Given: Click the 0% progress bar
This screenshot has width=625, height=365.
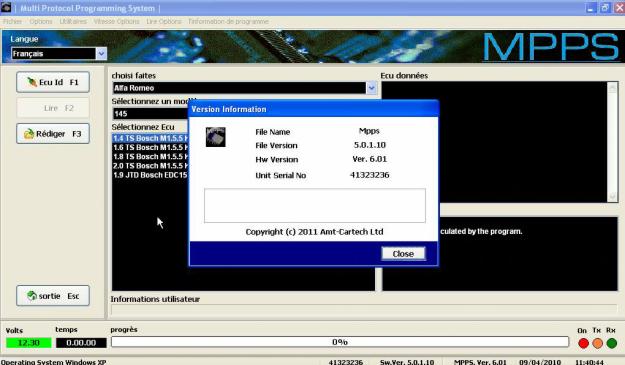Looking at the screenshot, I should (340, 342).
